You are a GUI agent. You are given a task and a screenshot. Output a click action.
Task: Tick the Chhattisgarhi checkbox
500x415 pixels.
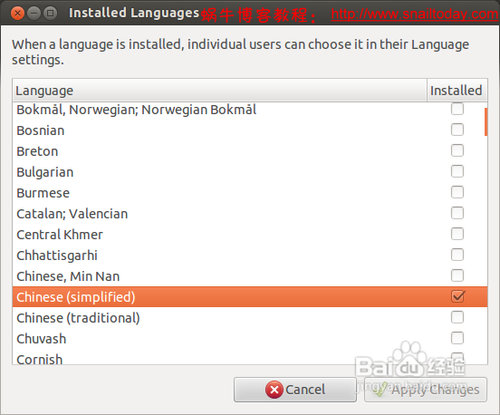coord(457,255)
